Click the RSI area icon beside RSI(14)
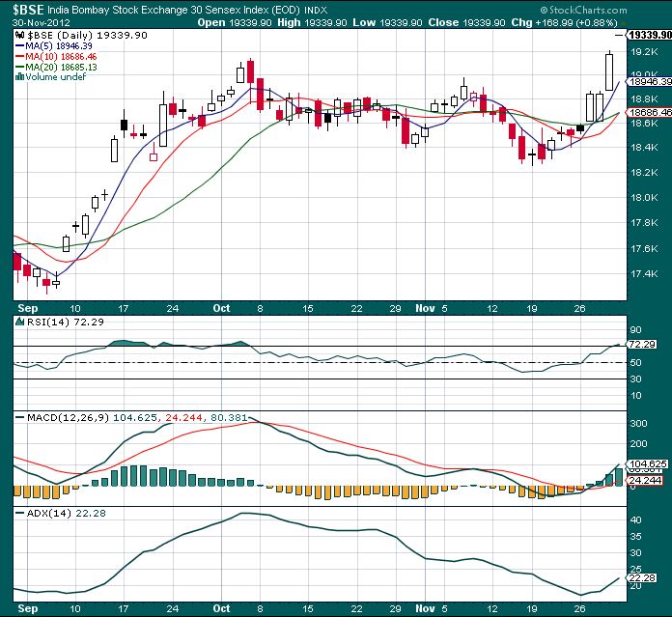 tap(20, 322)
